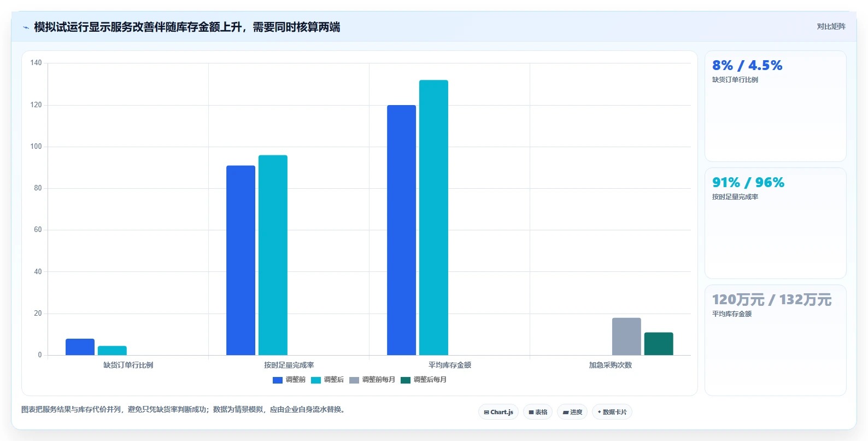This screenshot has height=441, width=868.
Task: Click the 加急采购次数 x-axis label
Action: point(611,365)
